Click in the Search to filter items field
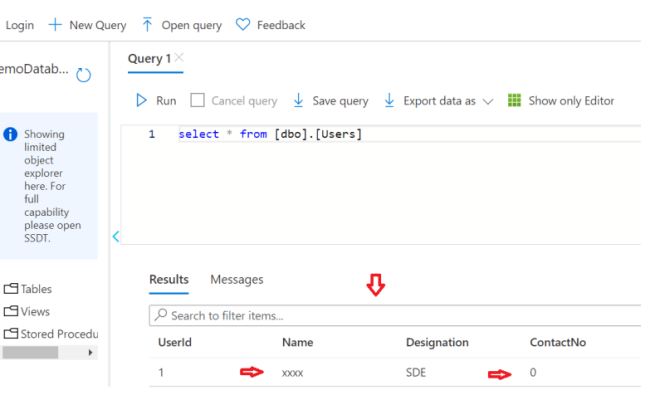 click(x=395, y=315)
